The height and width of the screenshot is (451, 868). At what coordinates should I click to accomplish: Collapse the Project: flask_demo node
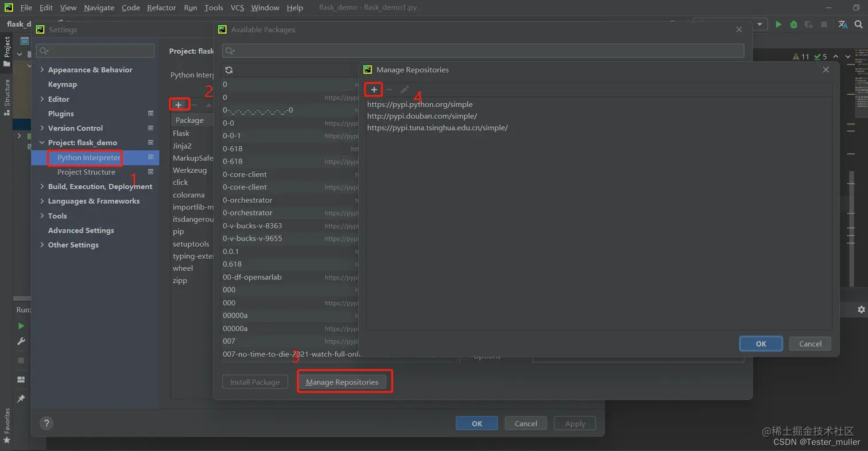(x=42, y=142)
